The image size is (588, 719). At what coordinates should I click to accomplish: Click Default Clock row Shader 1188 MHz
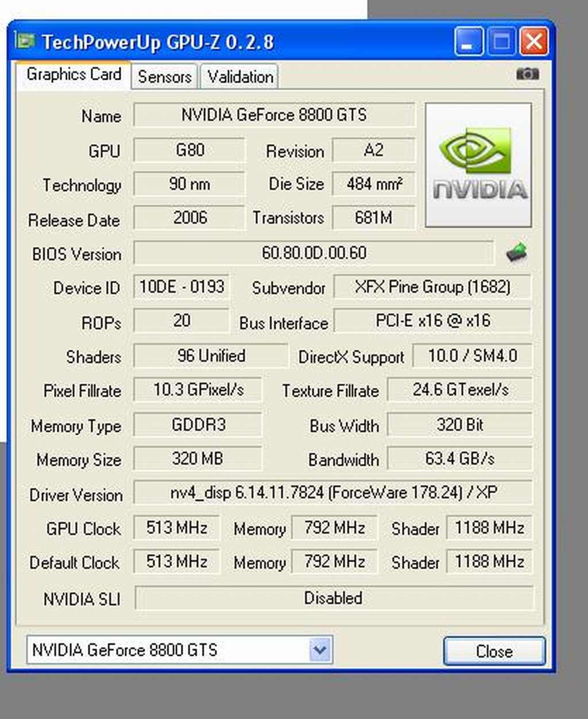[x=489, y=561]
